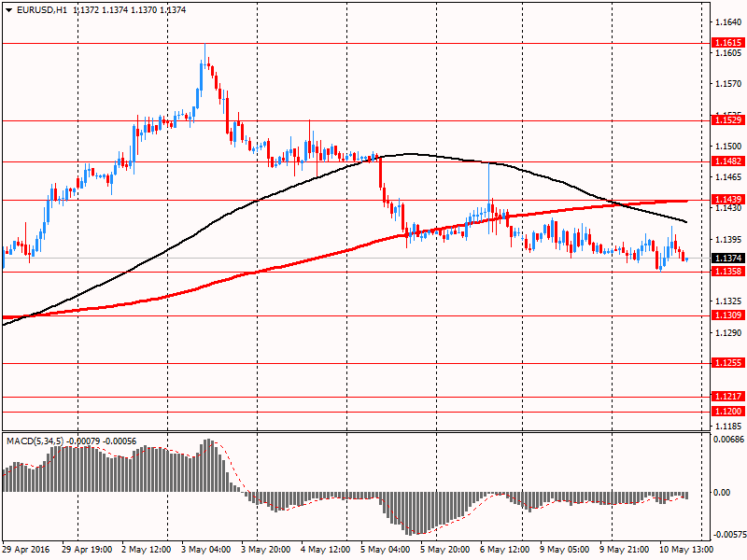Image resolution: width=747 pixels, height=560 pixels.
Task: Select the 1.1529 price level label
Action: 728,120
